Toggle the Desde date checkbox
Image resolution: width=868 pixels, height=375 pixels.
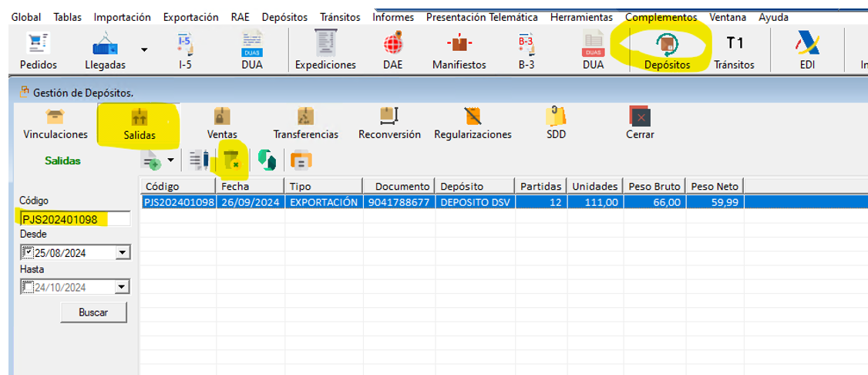[x=28, y=252]
